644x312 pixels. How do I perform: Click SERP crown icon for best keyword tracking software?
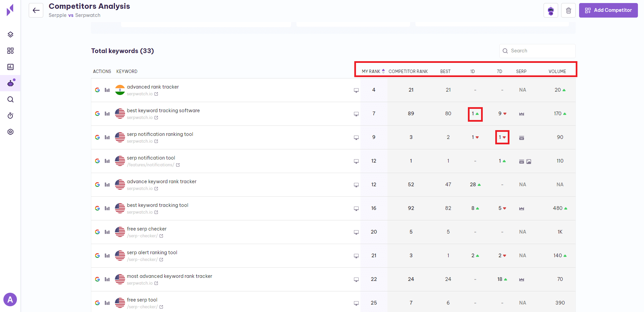pos(522,114)
